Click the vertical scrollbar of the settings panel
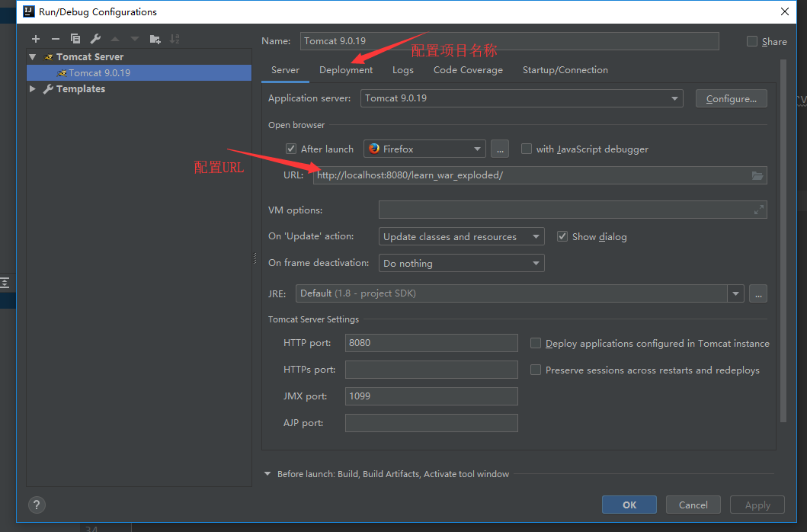 (x=783, y=241)
